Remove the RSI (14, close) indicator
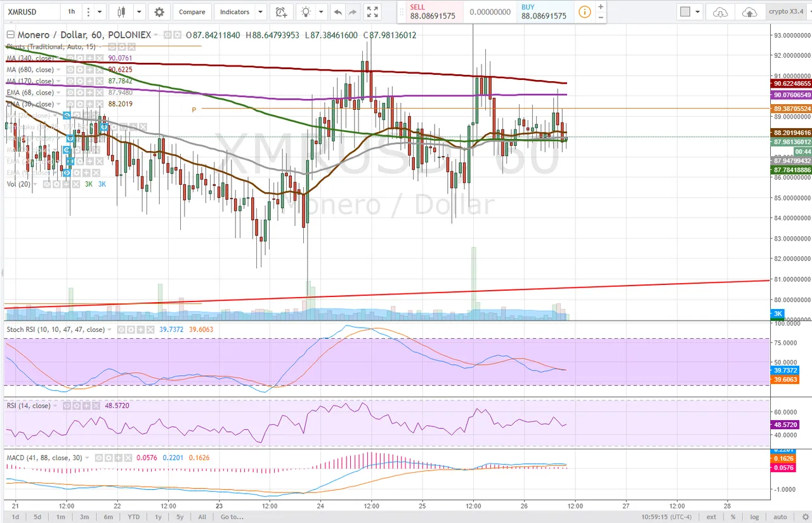The height and width of the screenshot is (523, 812). pos(96,406)
